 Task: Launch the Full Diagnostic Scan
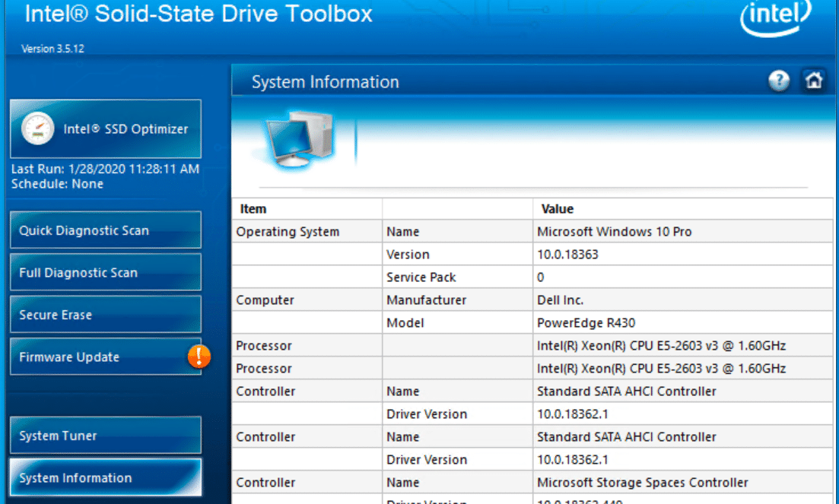106,273
